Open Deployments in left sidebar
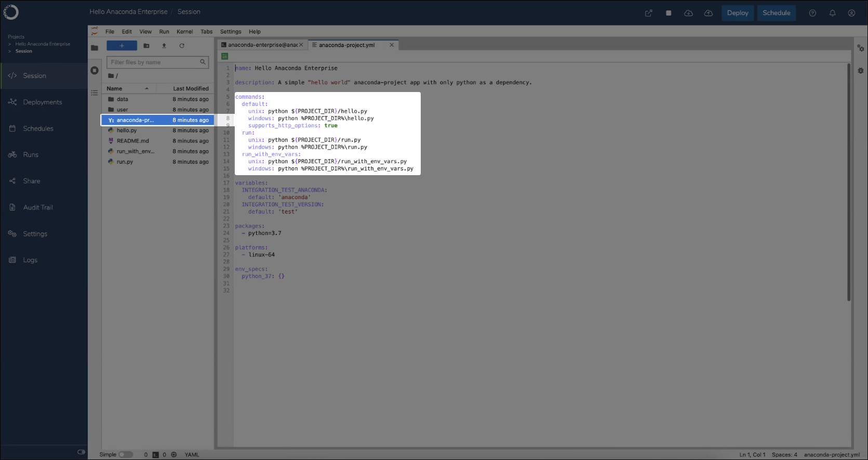Viewport: 868px width, 460px height. pos(43,102)
